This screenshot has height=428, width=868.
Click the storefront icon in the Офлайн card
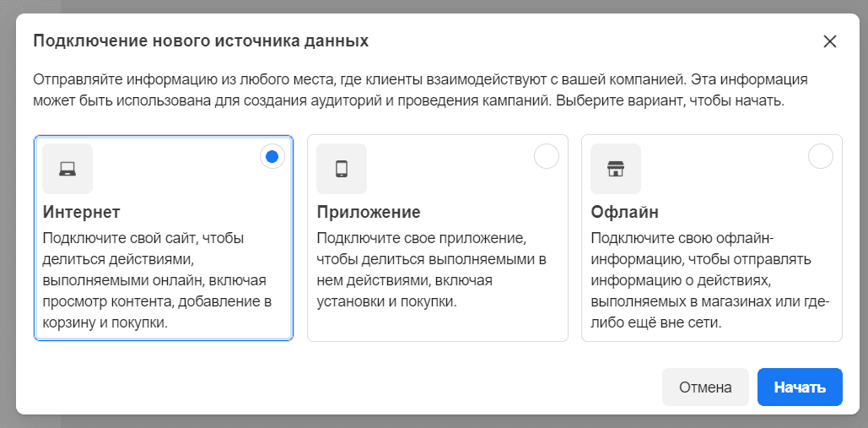pos(616,169)
